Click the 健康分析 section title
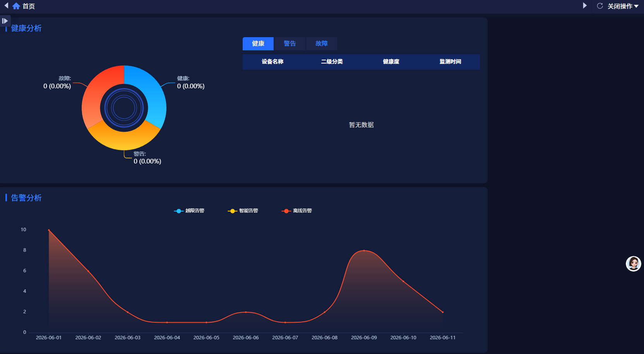644x354 pixels. coord(26,28)
